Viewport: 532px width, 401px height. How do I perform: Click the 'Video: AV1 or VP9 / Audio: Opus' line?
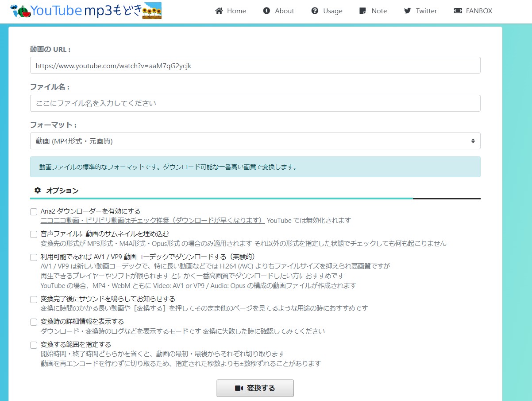[198, 286]
